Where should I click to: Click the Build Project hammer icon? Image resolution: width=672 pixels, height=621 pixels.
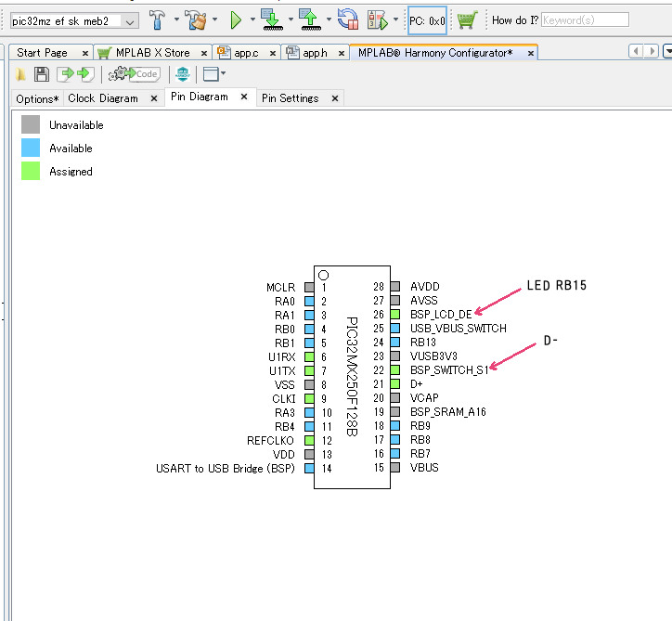point(157,19)
